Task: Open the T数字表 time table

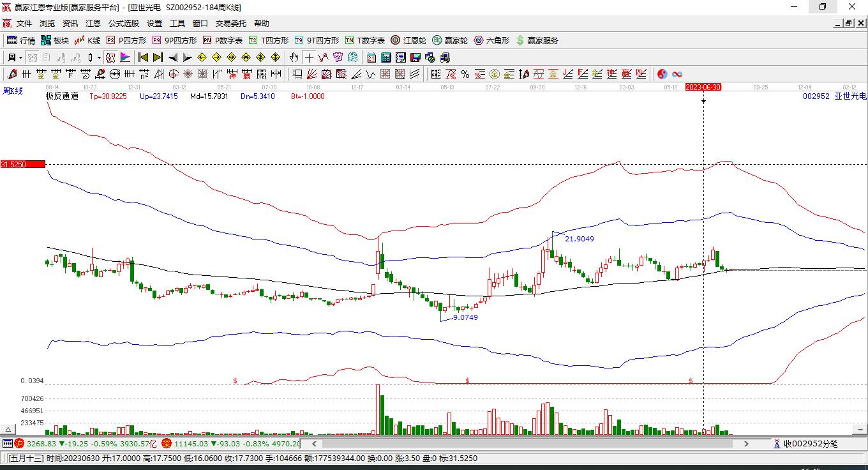Action: tap(365, 40)
